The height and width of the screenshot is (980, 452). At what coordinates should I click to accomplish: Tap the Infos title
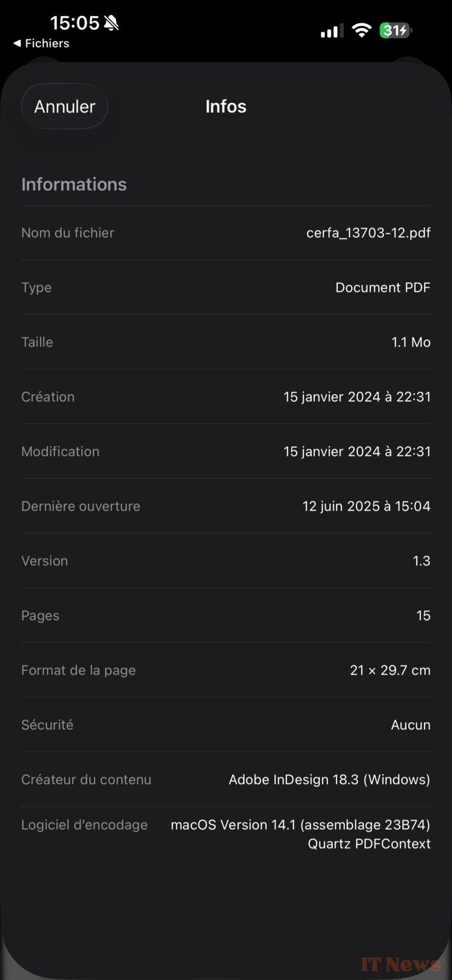click(x=226, y=106)
